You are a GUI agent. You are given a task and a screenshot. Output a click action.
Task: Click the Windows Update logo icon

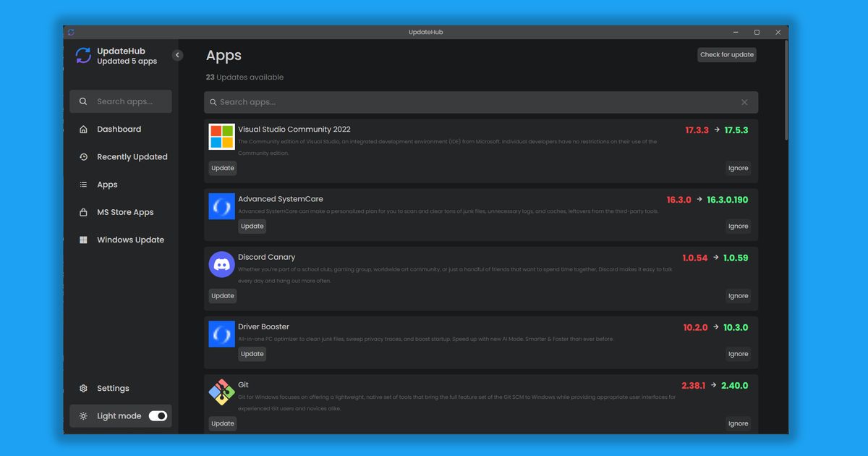[x=83, y=240]
